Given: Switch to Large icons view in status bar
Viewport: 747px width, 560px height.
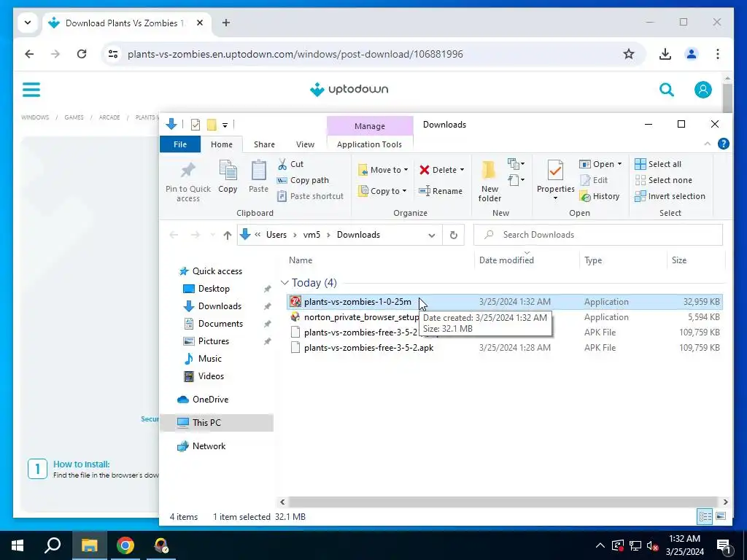Looking at the screenshot, I should click(x=721, y=517).
